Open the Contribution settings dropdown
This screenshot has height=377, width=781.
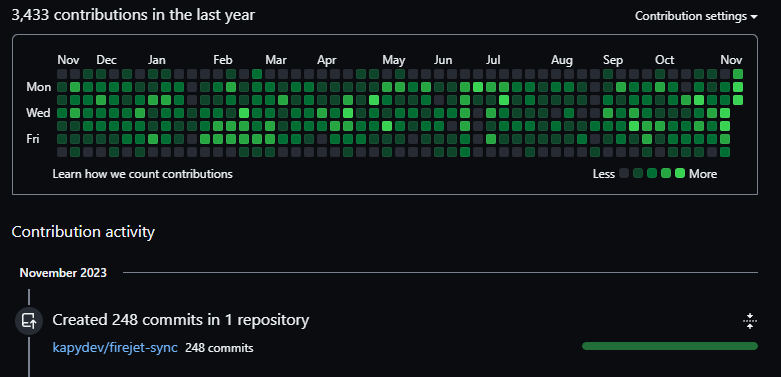click(696, 16)
